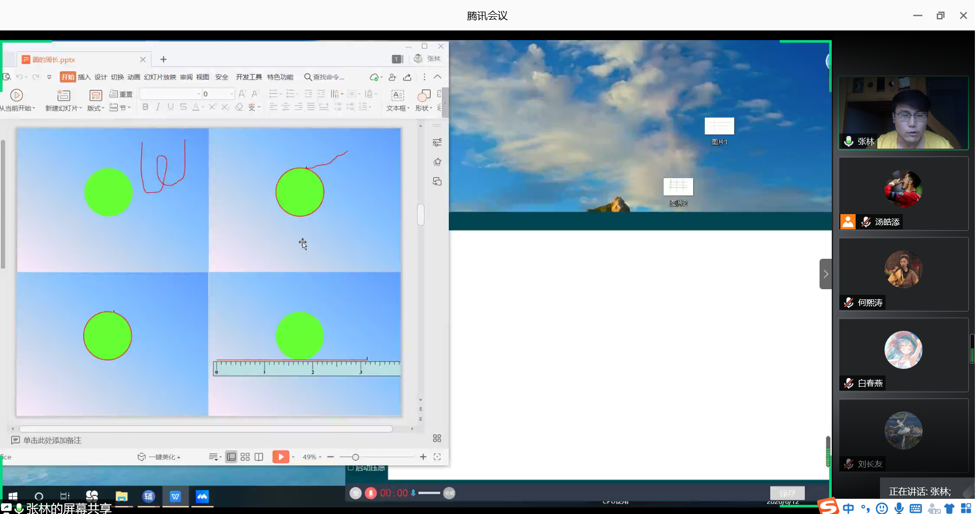Click the orange play slideshow button
Image resolution: width=980 pixels, height=514 pixels.
(281, 457)
